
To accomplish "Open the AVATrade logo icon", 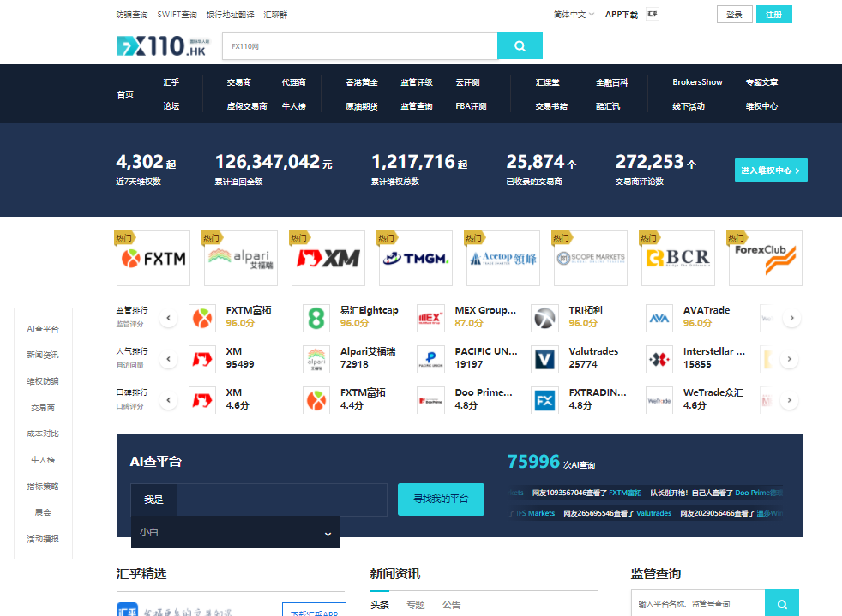I will [x=659, y=318].
